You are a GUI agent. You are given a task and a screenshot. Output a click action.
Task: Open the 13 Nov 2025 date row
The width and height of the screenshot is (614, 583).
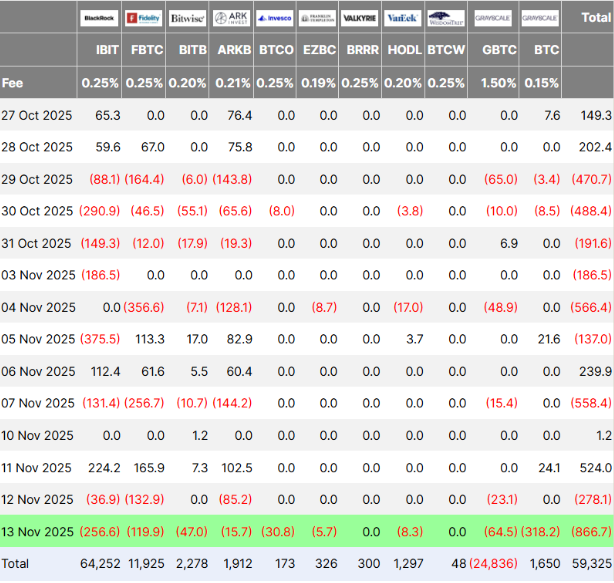click(x=38, y=531)
